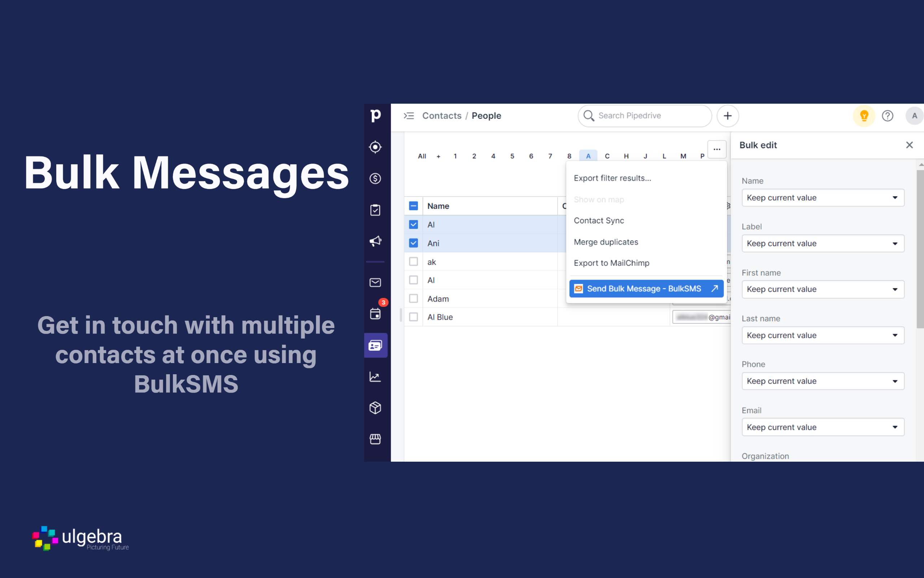Image resolution: width=924 pixels, height=578 pixels.
Task: Filter contacts by letter J
Action: point(645,156)
